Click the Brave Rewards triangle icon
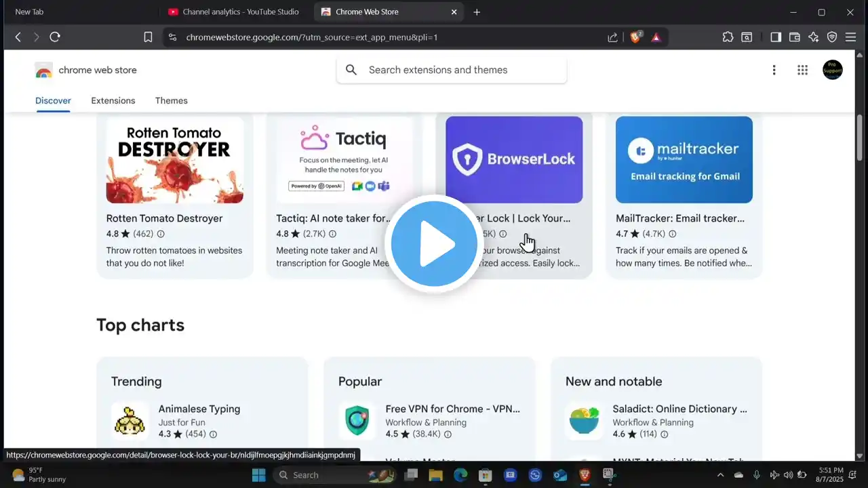 tap(656, 37)
